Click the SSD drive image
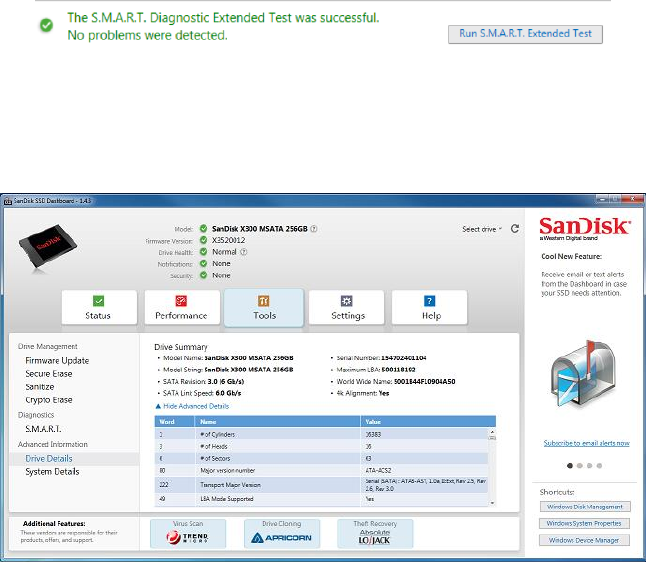The width and height of the screenshot is (646, 562). point(47,247)
